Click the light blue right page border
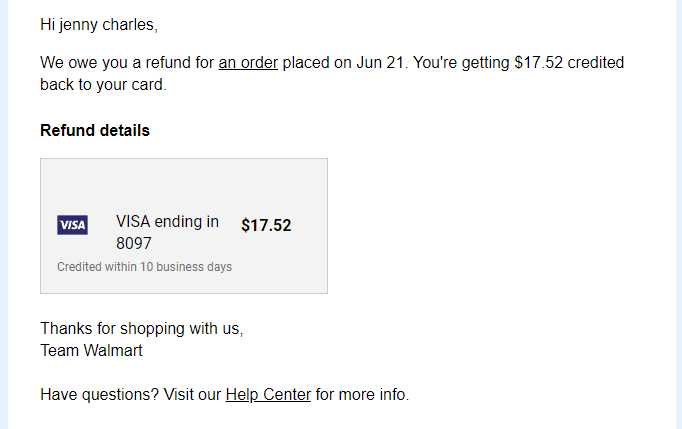682x429 pixels. point(679,214)
